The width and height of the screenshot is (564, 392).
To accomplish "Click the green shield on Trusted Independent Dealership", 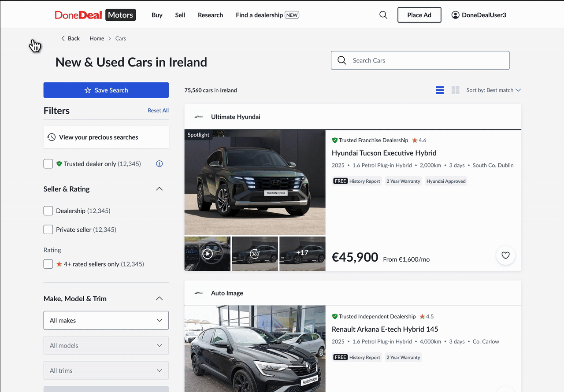I will click(x=335, y=316).
